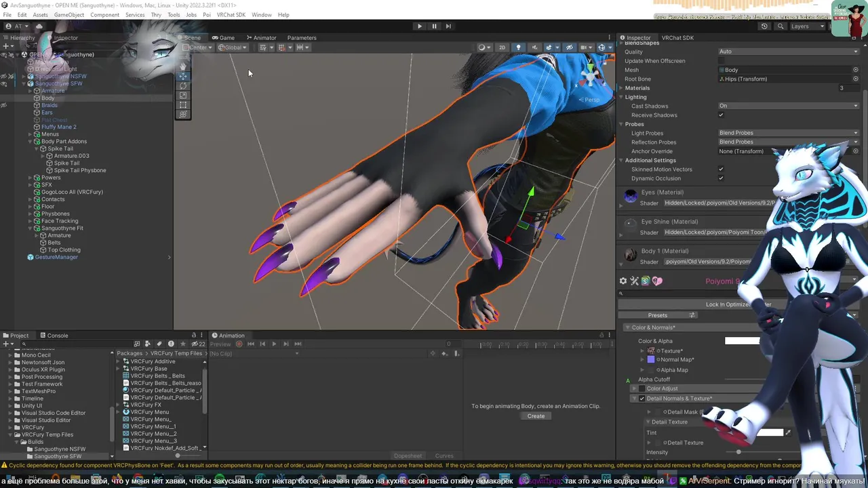Open the Quality Auto dropdown
This screenshot has height=488, width=868.
coord(789,52)
